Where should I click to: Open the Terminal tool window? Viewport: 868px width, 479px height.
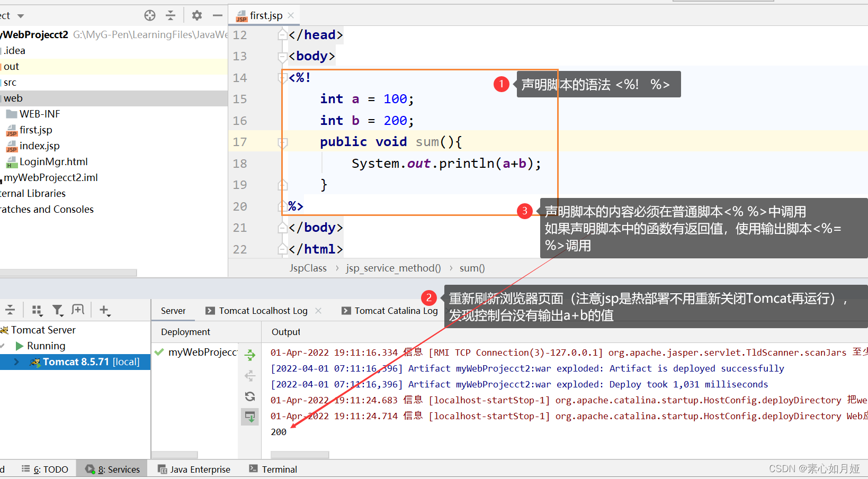[x=273, y=469]
